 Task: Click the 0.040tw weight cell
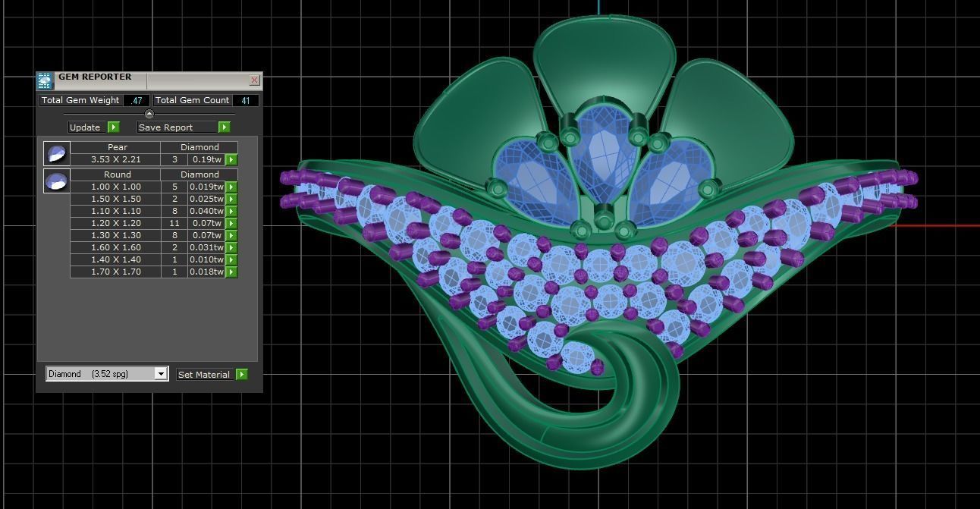tap(207, 211)
